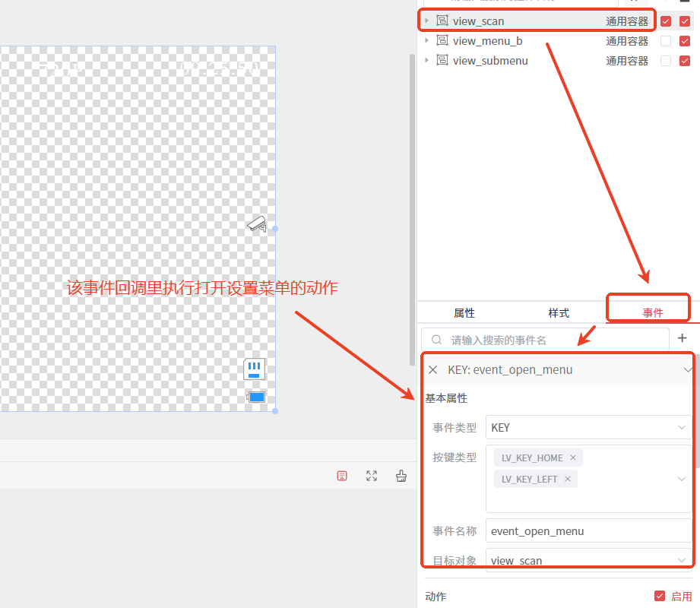This screenshot has height=608, width=700.
Task: Click 通用容器 label in the view_submenu row
Action: 627,61
